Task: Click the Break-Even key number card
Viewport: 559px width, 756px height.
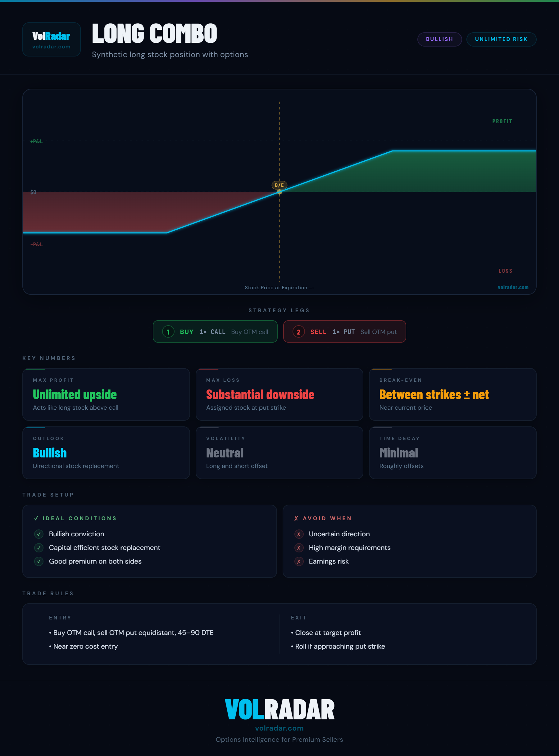Action: pyautogui.click(x=452, y=394)
